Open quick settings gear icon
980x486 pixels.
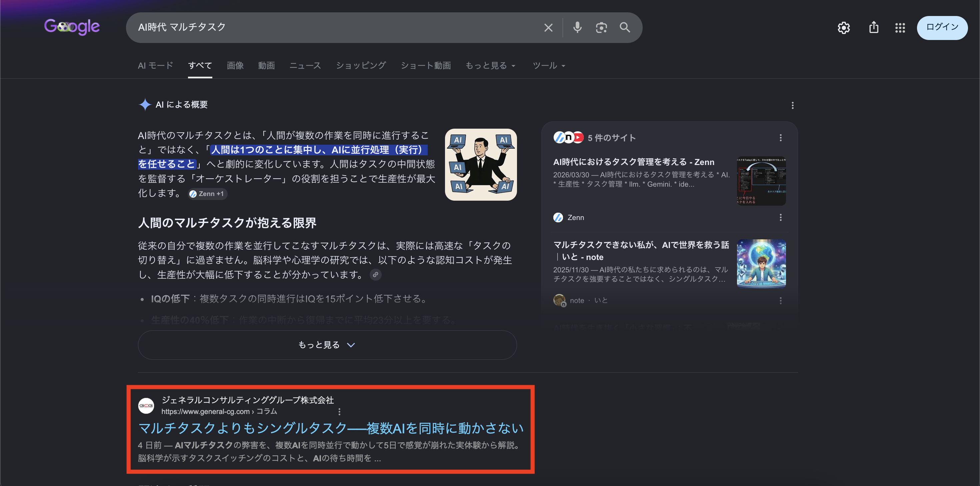pos(843,28)
